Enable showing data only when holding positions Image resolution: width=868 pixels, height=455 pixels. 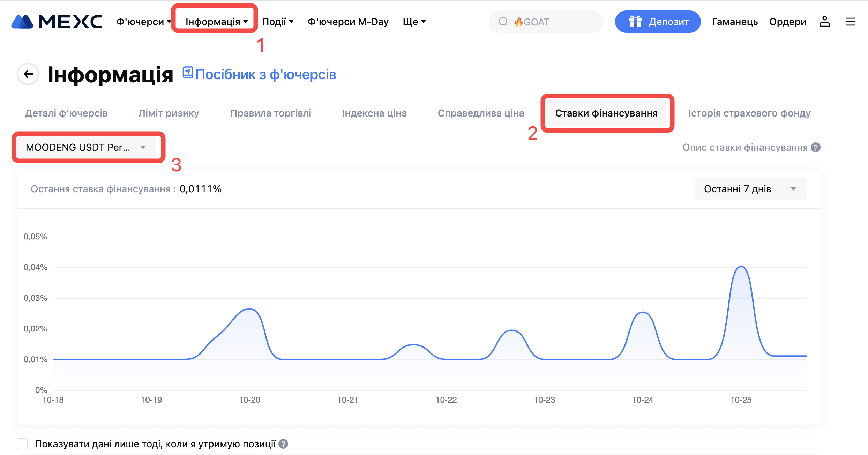(x=22, y=444)
